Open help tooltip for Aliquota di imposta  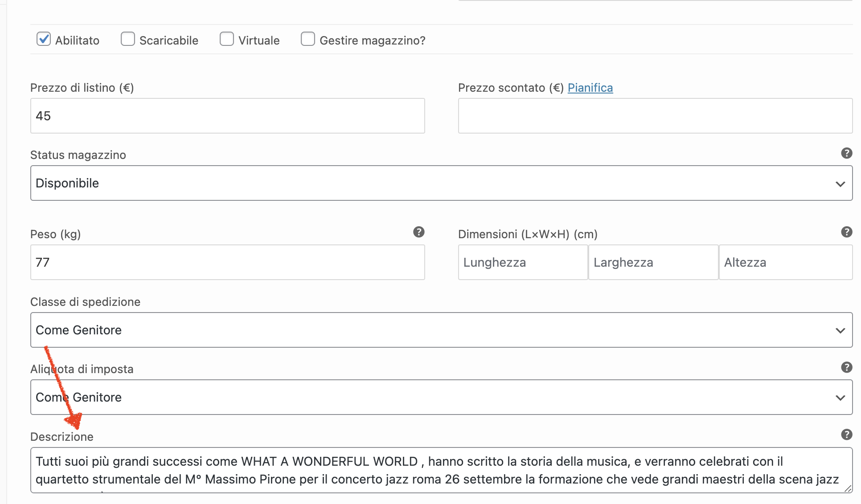coord(846,367)
